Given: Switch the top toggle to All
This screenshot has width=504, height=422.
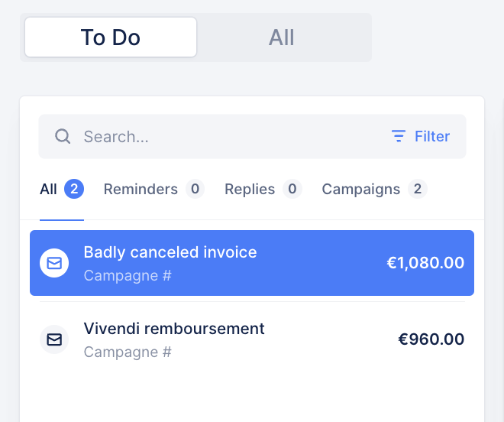Looking at the screenshot, I should click(x=282, y=37).
